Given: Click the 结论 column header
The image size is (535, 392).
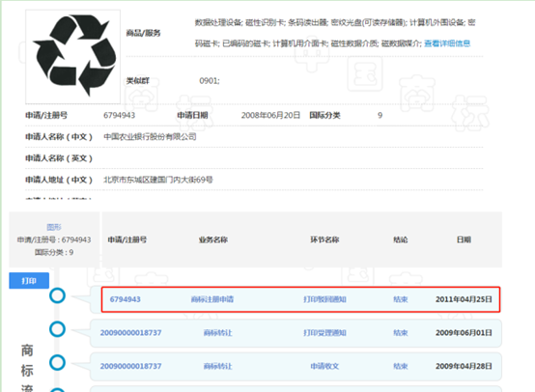Looking at the screenshot, I should [x=401, y=239].
